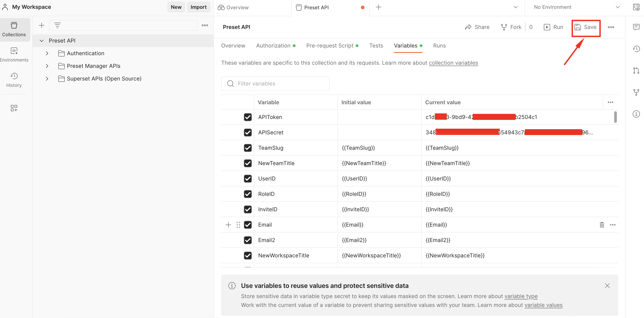Uncheck the Email2 variable
This screenshot has width=644, height=318.
[x=248, y=240]
